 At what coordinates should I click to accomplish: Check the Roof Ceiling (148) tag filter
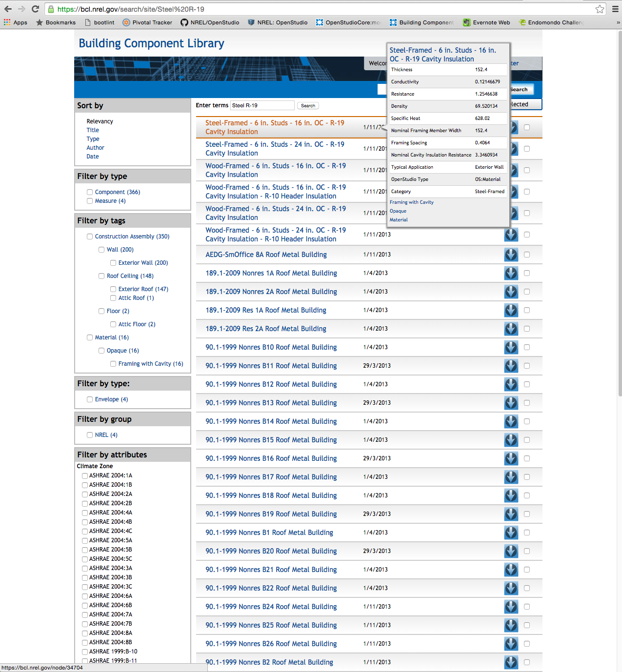click(101, 276)
